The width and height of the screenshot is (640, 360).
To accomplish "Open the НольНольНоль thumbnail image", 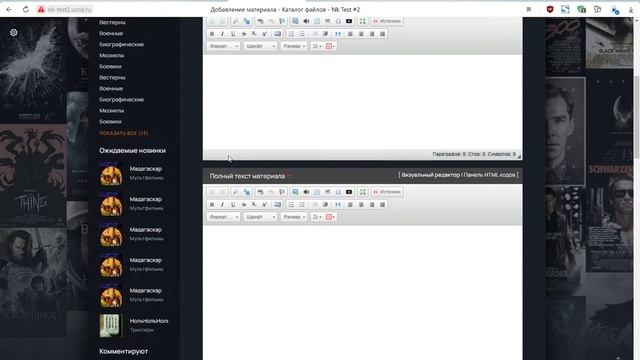I will tap(111, 325).
